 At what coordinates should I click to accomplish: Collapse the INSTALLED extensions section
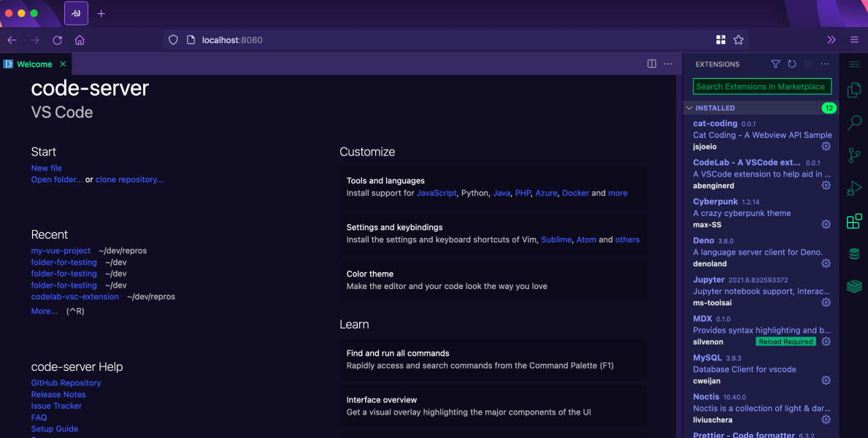689,108
